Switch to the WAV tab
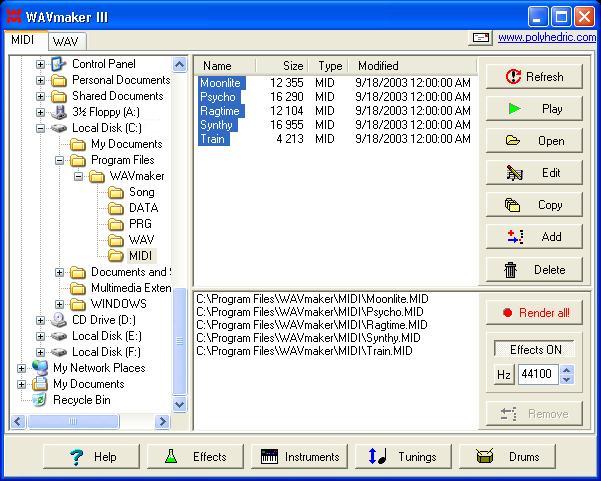This screenshot has height=481, width=601. (65, 42)
